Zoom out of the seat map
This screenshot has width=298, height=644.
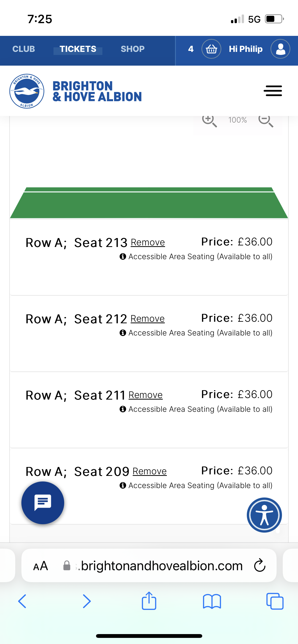coord(266,120)
